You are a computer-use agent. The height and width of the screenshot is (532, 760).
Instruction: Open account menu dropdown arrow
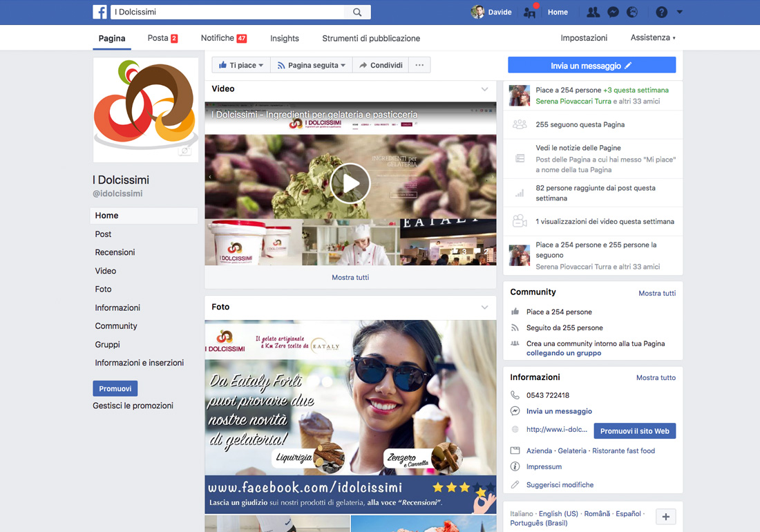pos(680,12)
